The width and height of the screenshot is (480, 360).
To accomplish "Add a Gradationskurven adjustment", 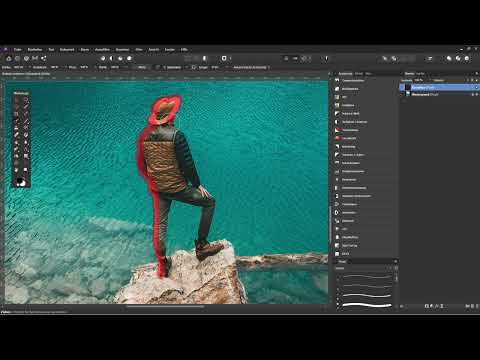I will pos(365,171).
